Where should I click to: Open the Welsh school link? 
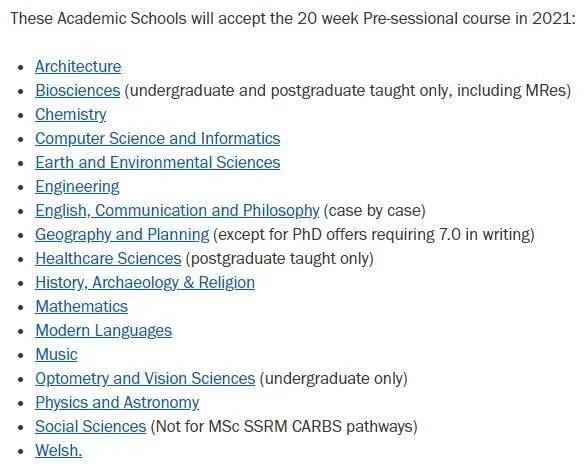pos(58,451)
